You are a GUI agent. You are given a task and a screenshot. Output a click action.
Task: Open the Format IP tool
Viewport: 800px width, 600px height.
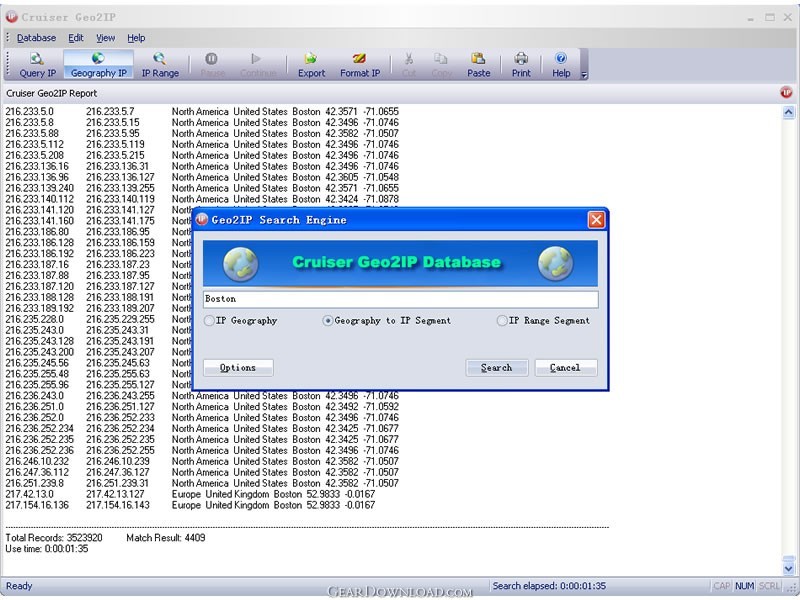(x=360, y=65)
